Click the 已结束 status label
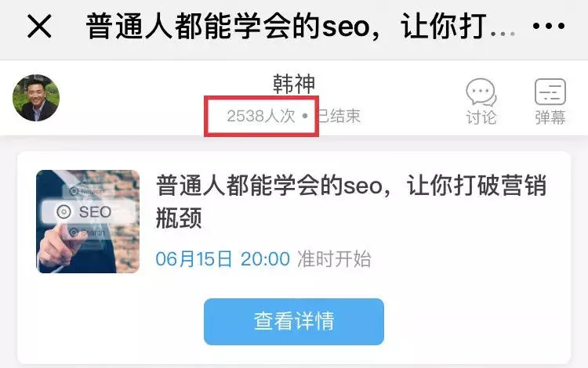 339,116
